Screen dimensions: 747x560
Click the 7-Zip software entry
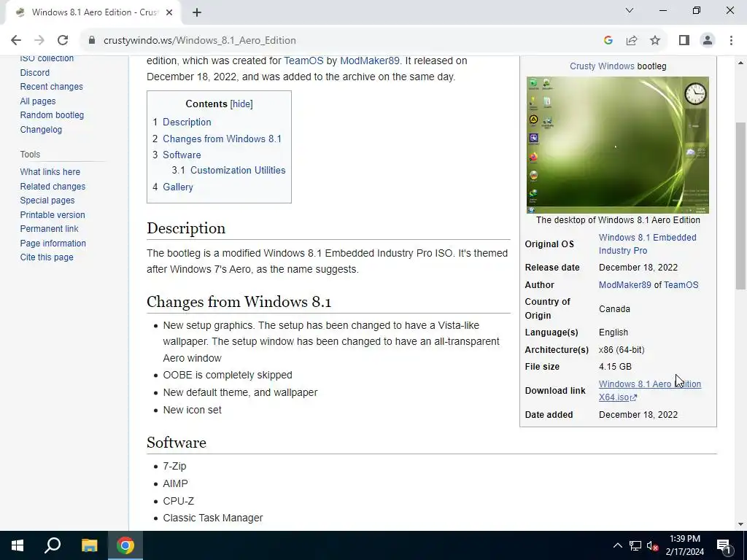coord(174,466)
